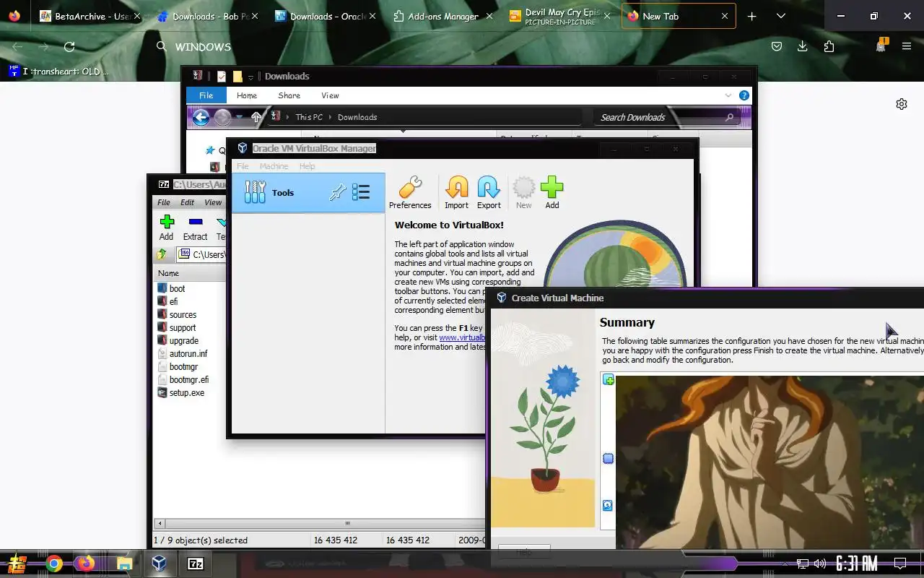Select the Tools item in VirtualBox sidebar
The height and width of the screenshot is (578, 924).
pos(308,193)
